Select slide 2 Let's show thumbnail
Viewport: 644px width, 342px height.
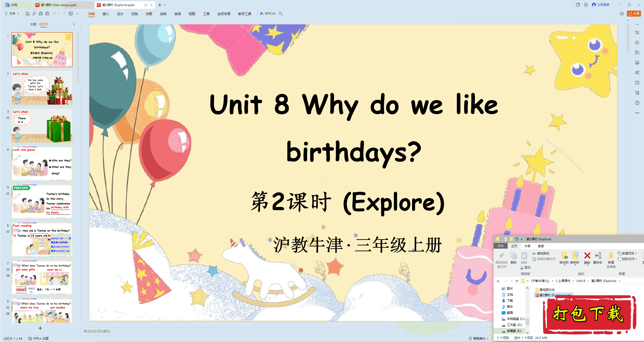pos(42,88)
